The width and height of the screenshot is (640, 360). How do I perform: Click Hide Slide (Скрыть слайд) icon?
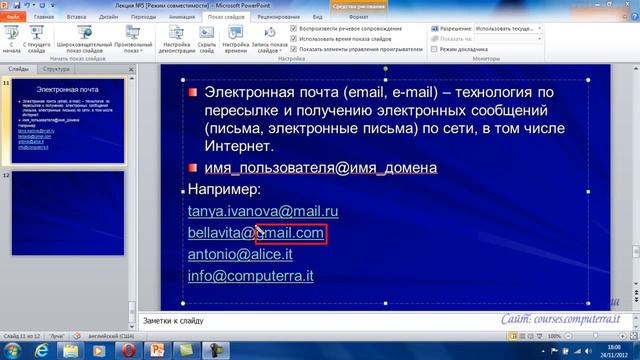(x=207, y=33)
